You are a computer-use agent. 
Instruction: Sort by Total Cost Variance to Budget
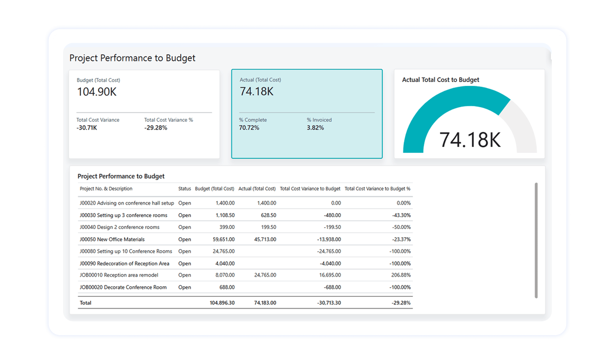coord(310,188)
